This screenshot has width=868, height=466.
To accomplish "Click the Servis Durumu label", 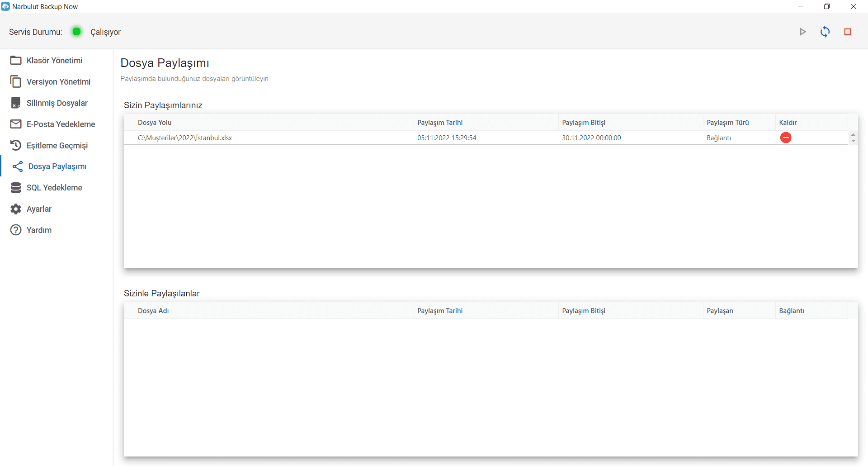I will pos(36,32).
